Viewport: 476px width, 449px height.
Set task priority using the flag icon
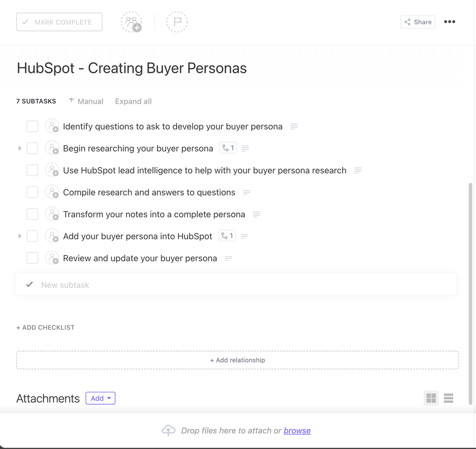177,22
